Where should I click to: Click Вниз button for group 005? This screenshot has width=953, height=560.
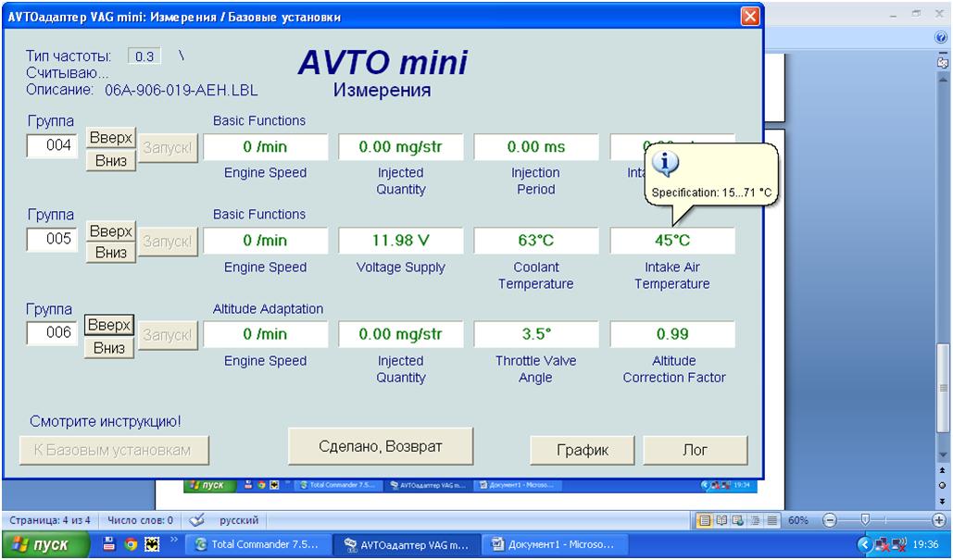click(111, 253)
